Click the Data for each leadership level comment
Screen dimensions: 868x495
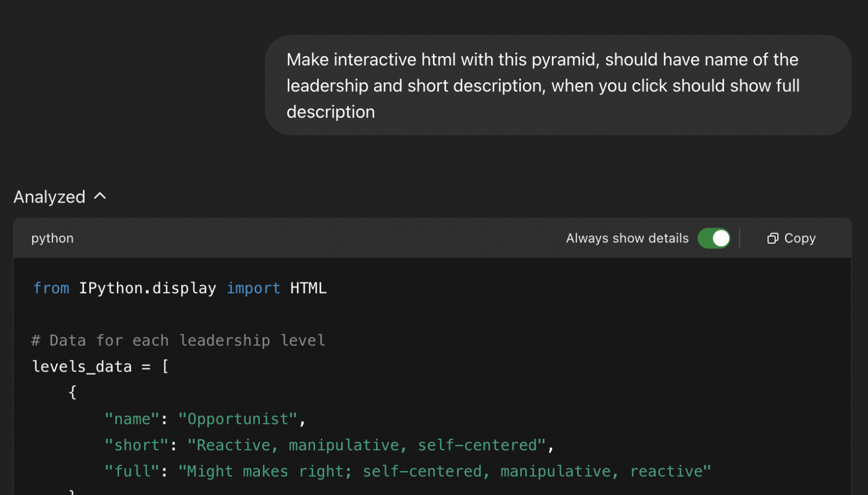pyautogui.click(x=179, y=340)
